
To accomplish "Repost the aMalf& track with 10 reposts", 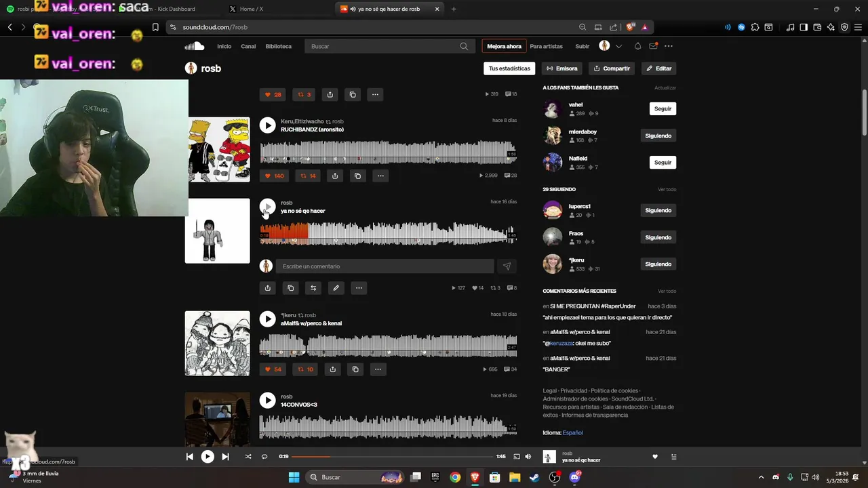I will [306, 369].
